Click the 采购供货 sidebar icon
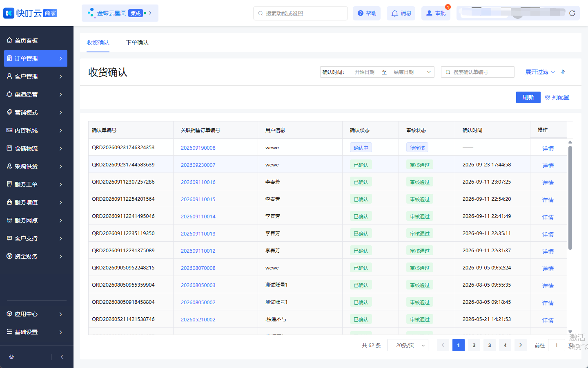The image size is (588, 368). [x=9, y=166]
